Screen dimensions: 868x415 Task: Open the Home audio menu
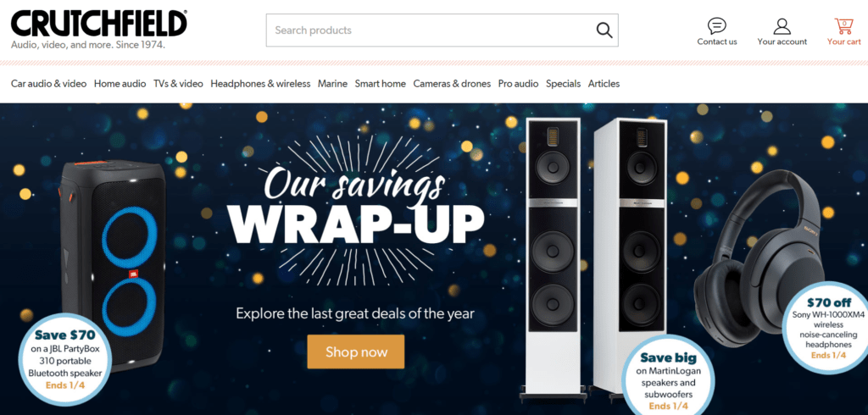120,84
